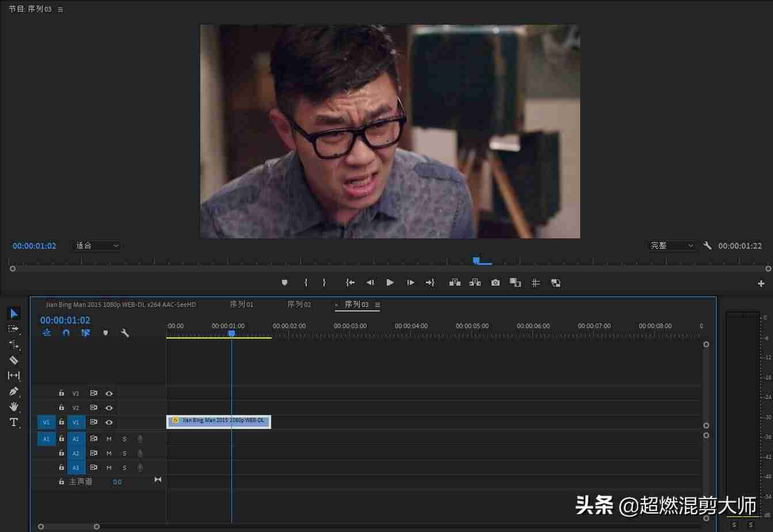The height and width of the screenshot is (532, 773).
Task: Switch to the 序列 01 tab
Action: tap(242, 305)
